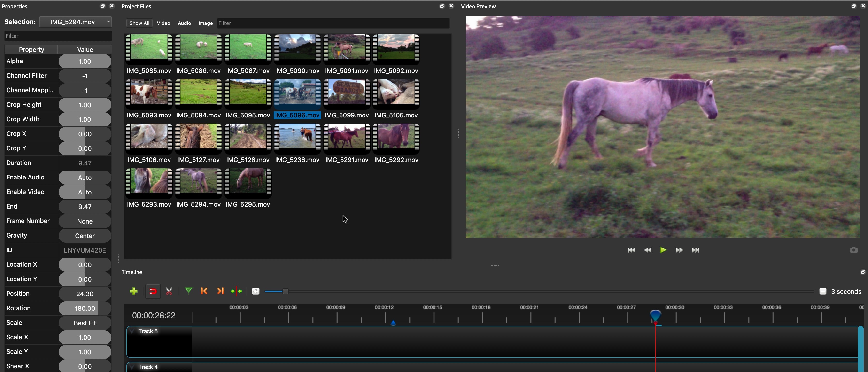This screenshot has width=868, height=372.
Task: Click the split clip scissors icon
Action: pyautogui.click(x=169, y=291)
